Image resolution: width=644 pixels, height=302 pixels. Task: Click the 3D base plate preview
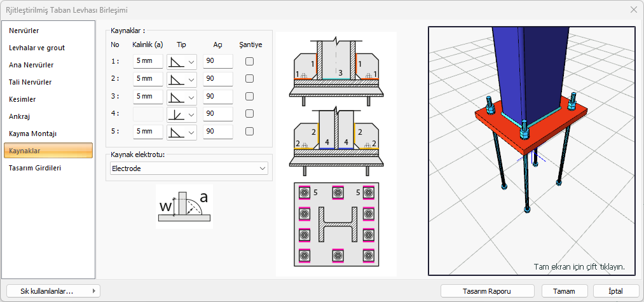click(x=531, y=151)
